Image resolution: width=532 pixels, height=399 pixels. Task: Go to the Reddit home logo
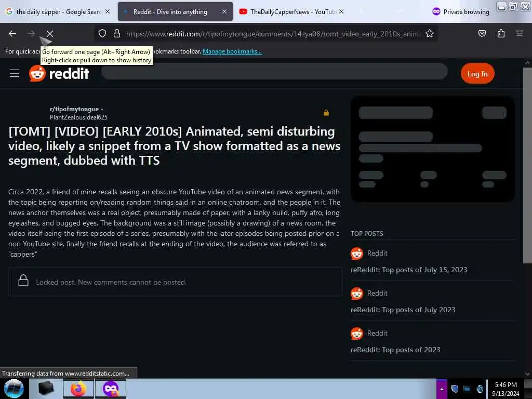pos(59,73)
